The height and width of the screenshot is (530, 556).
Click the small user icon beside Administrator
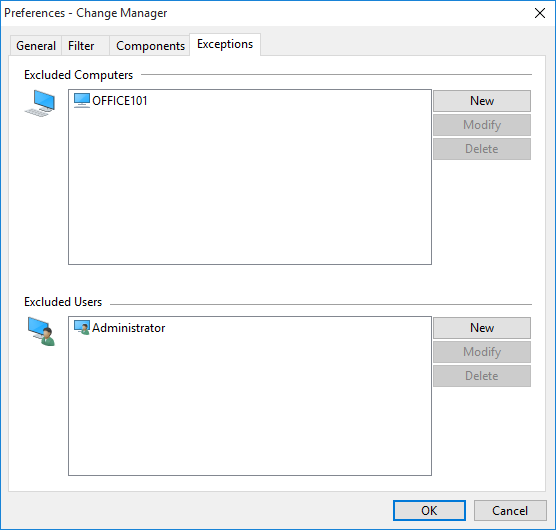(x=82, y=328)
